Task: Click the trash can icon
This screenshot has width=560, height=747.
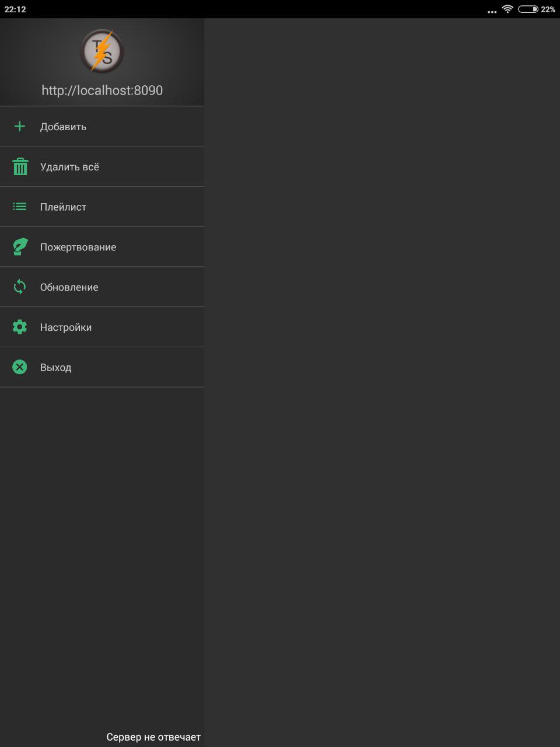Action: (x=20, y=166)
